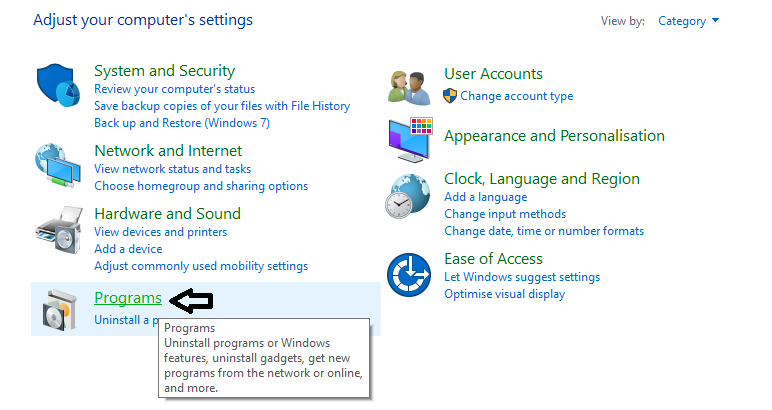
Task: Click Review your computer's status
Action: coord(174,89)
